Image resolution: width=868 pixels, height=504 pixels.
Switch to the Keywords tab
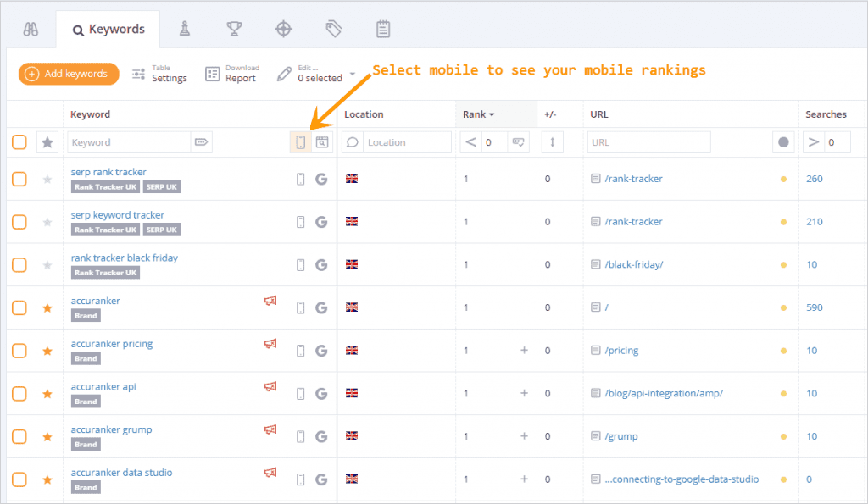(108, 30)
